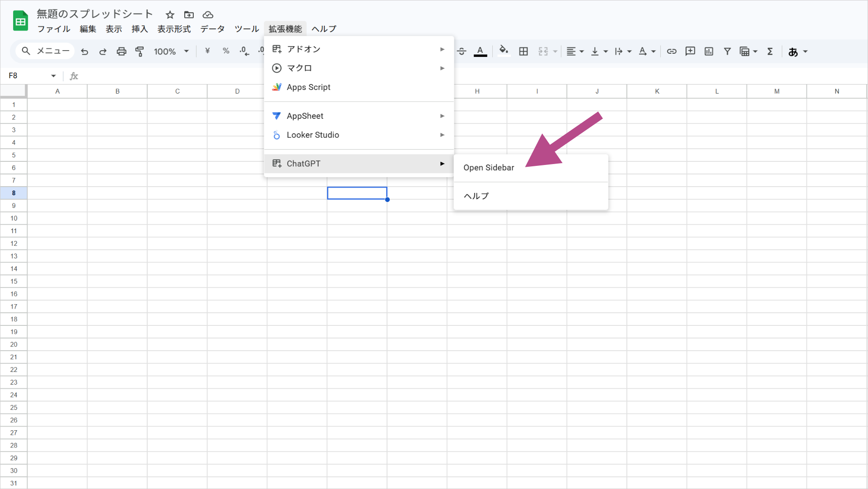Click the move to folder icon
Viewport: 868px width, 489px height.
click(189, 15)
